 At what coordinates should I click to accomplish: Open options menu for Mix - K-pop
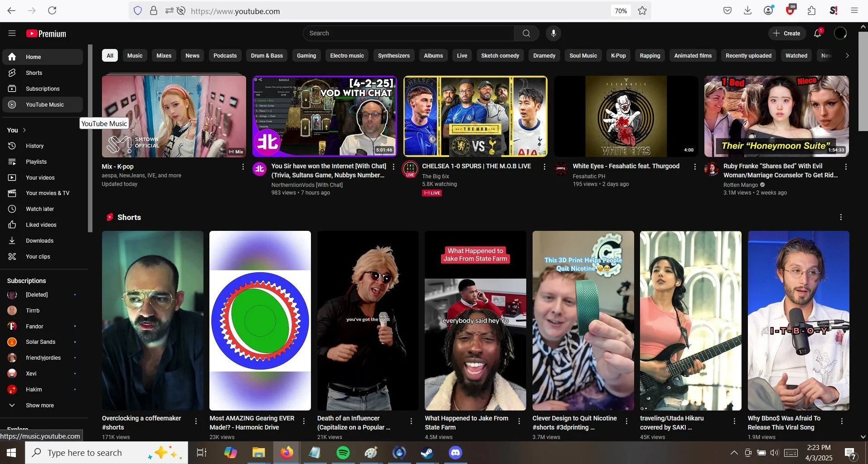pyautogui.click(x=243, y=167)
